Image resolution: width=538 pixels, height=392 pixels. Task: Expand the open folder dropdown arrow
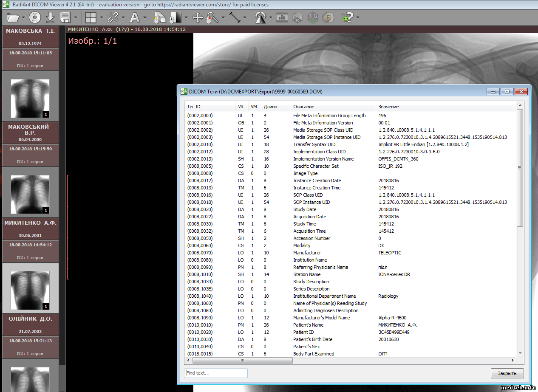point(23,17)
